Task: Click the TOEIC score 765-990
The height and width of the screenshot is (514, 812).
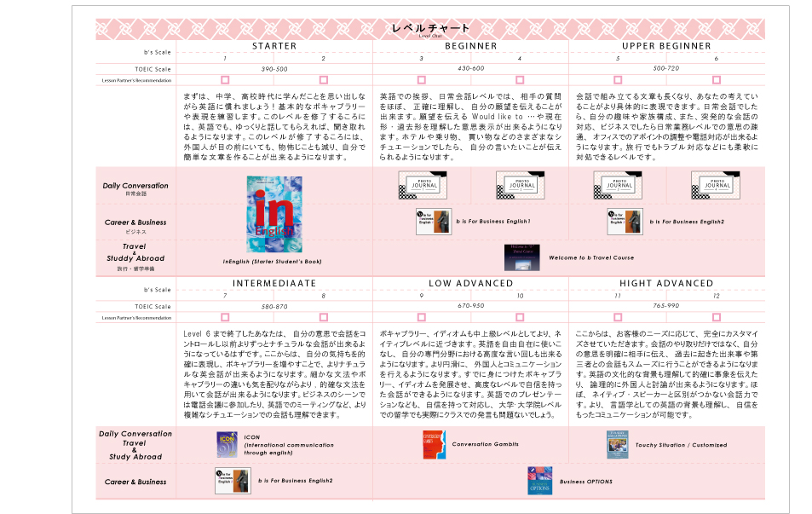Action: [666, 306]
